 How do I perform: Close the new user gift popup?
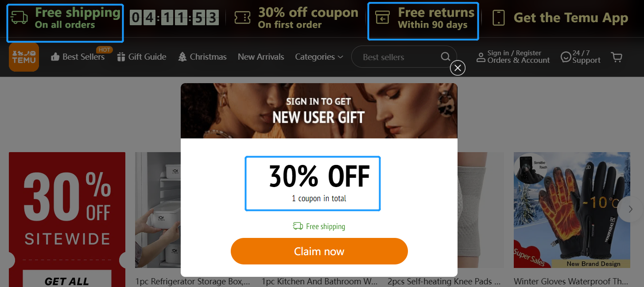[x=458, y=68]
